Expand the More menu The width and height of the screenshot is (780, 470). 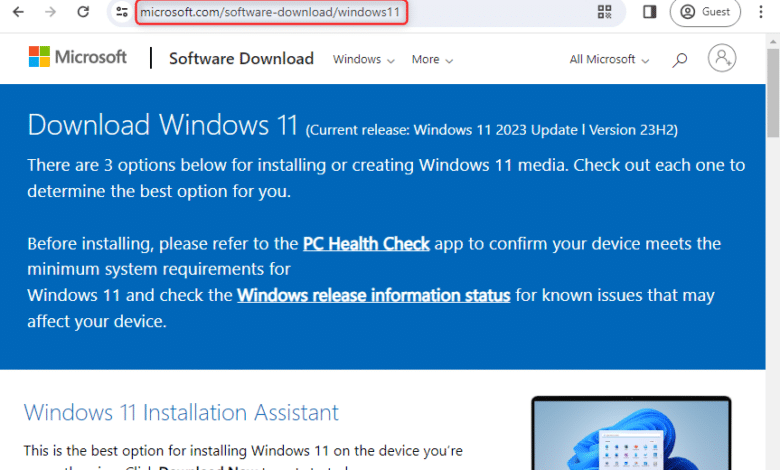tap(432, 59)
